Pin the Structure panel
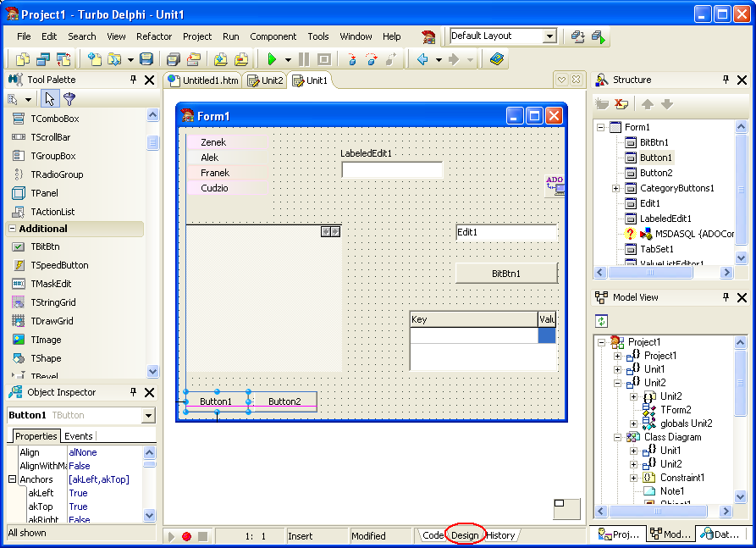 click(x=726, y=80)
